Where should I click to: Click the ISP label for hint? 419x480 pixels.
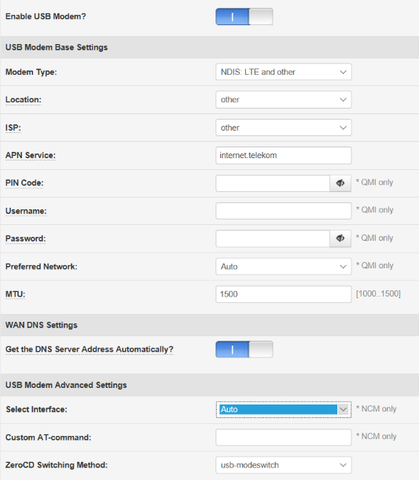(x=13, y=128)
